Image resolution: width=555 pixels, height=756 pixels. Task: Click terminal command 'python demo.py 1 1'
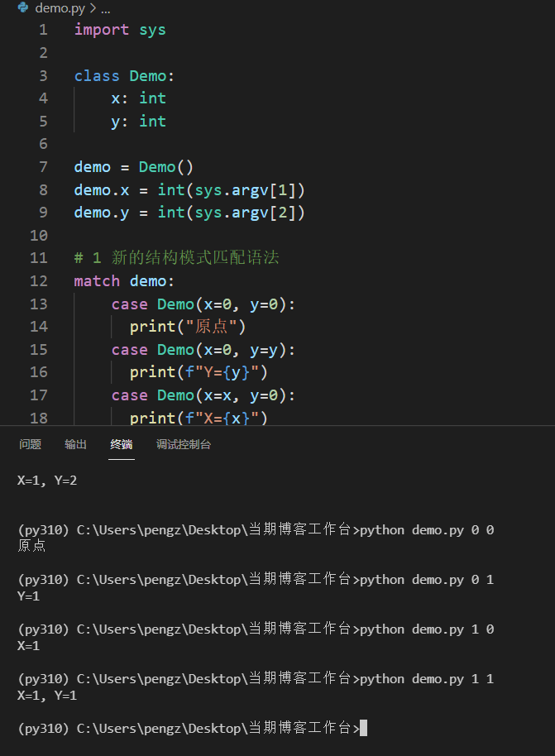click(x=427, y=679)
